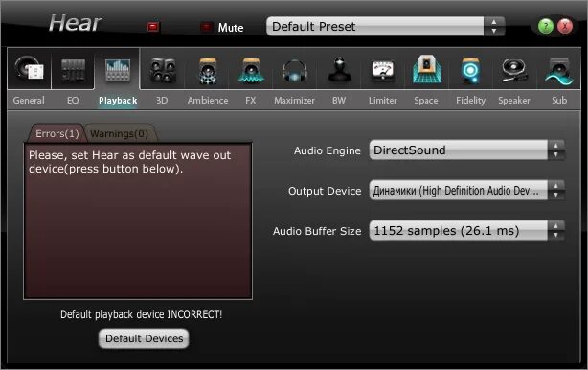Click the Fidelity tab label
This screenshot has width=588, height=370.
[x=470, y=101]
